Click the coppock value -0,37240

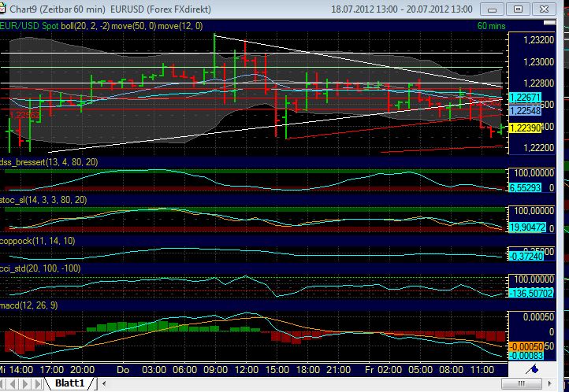click(526, 256)
